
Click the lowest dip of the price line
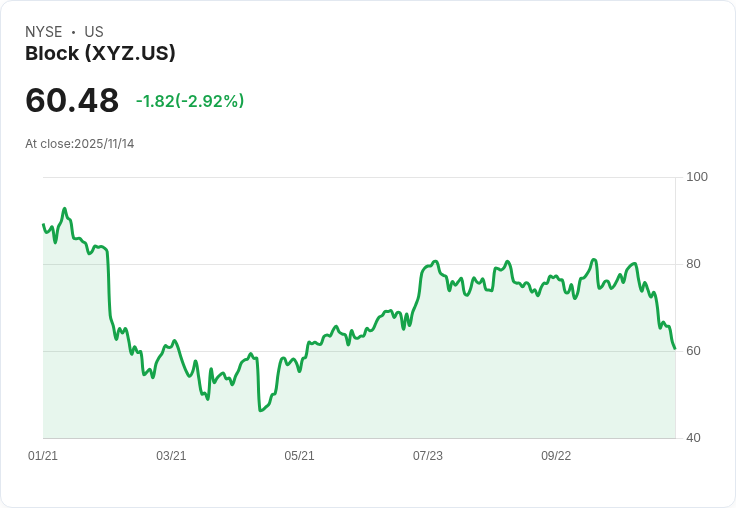click(260, 410)
